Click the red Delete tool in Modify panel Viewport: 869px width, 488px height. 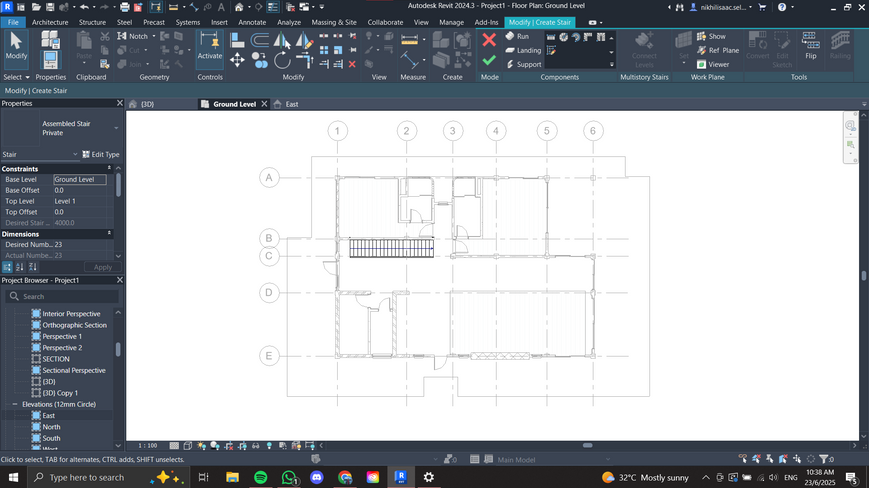pyautogui.click(x=352, y=64)
